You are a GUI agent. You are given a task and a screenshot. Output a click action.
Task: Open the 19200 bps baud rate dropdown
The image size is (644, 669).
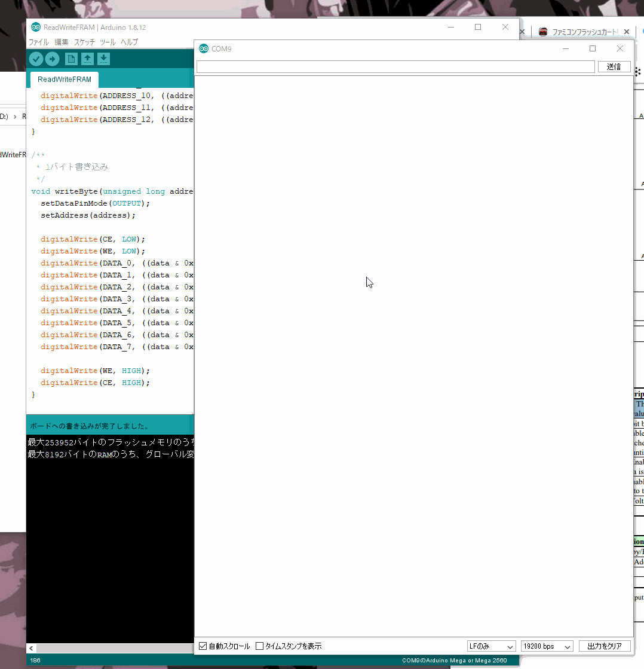pyautogui.click(x=547, y=646)
